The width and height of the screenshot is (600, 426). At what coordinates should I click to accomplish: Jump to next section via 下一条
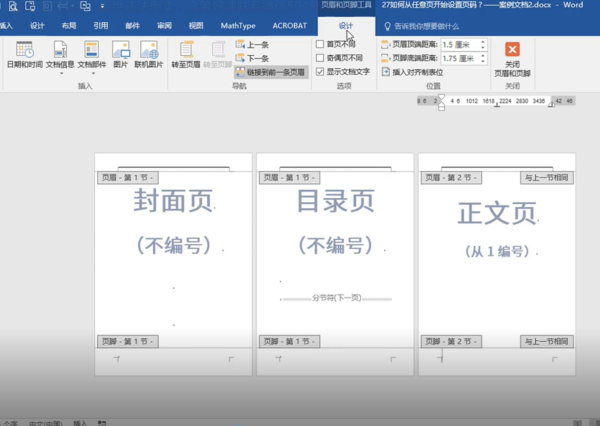coord(252,59)
